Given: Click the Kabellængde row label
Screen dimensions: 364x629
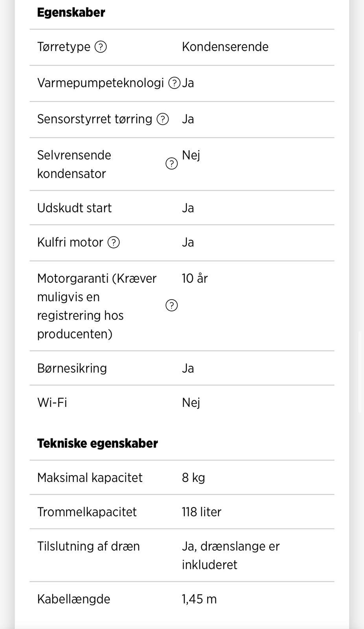Looking at the screenshot, I should [x=74, y=599].
